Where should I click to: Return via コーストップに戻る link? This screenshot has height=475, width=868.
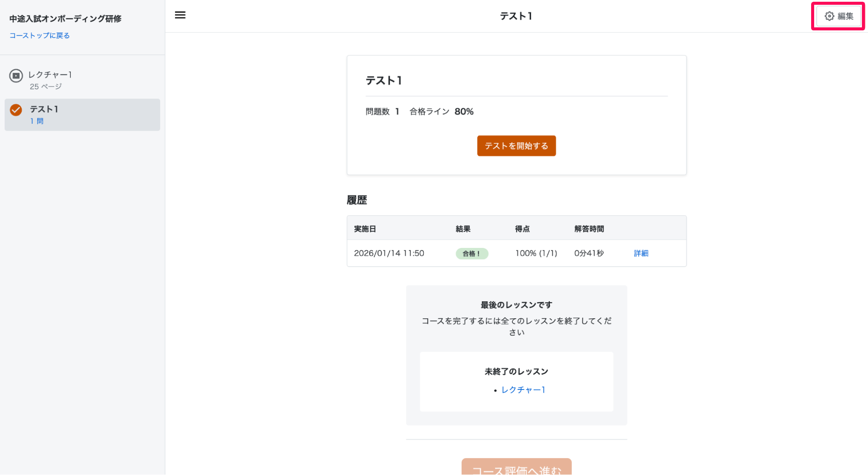pos(40,36)
